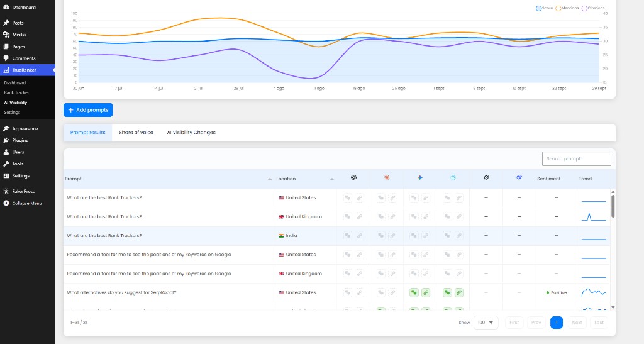The image size is (644, 344).
Task: Click scrollbar down arrow of prompts table
Action: 613,307
